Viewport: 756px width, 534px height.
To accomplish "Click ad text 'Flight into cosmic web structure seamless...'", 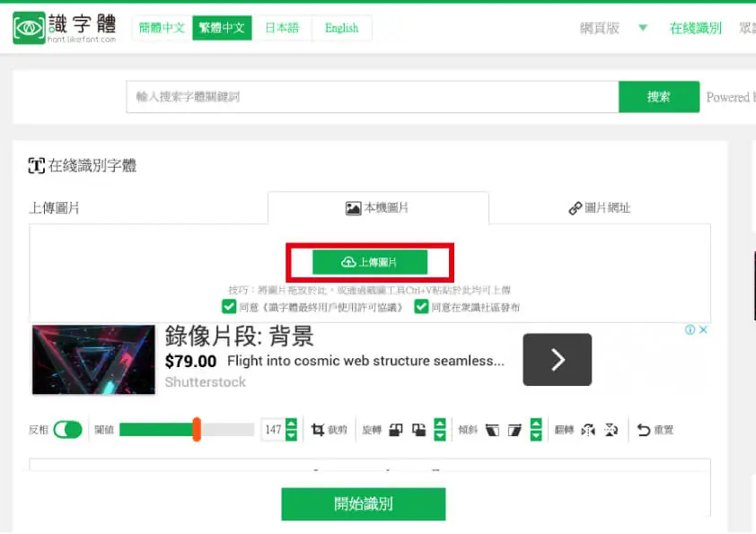I will [366, 361].
